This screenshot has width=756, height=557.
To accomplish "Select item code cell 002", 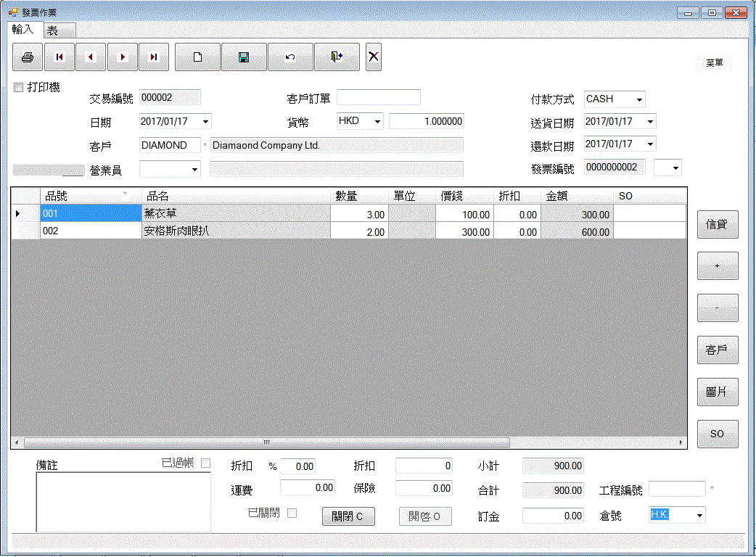I will tap(91, 231).
